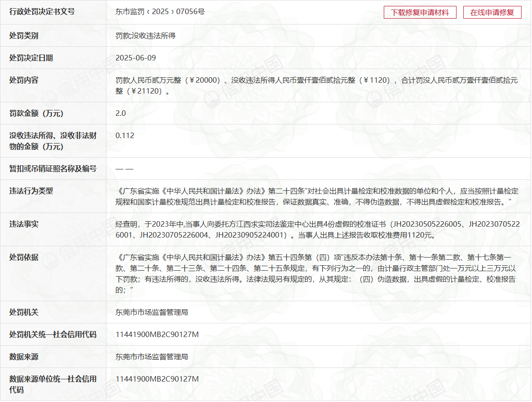Click the 罚款金额 value 2.0
Screen dimensions: 532x402
120,113
